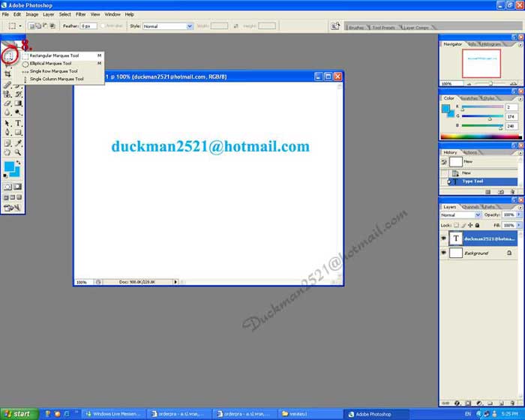Select the Clone Stamp tool
This screenshot has width=525, height=420.
point(7,94)
